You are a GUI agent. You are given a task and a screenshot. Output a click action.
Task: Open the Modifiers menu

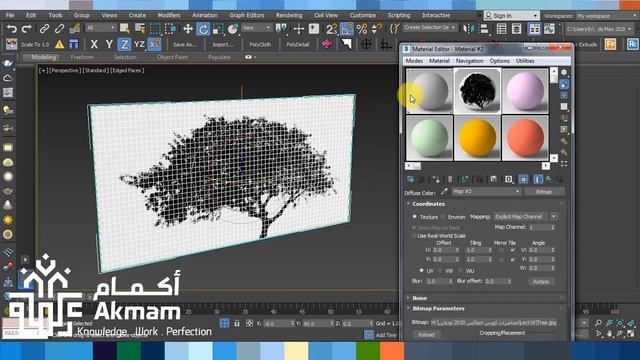[169, 15]
